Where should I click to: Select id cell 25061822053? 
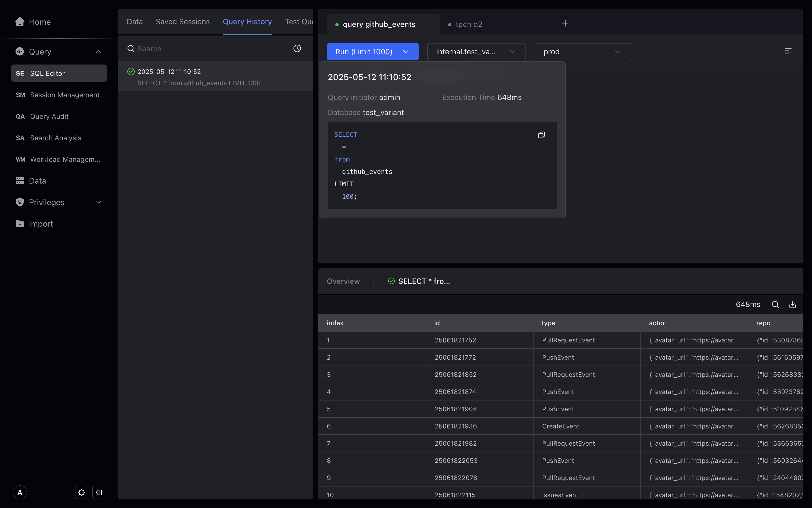[479, 460]
